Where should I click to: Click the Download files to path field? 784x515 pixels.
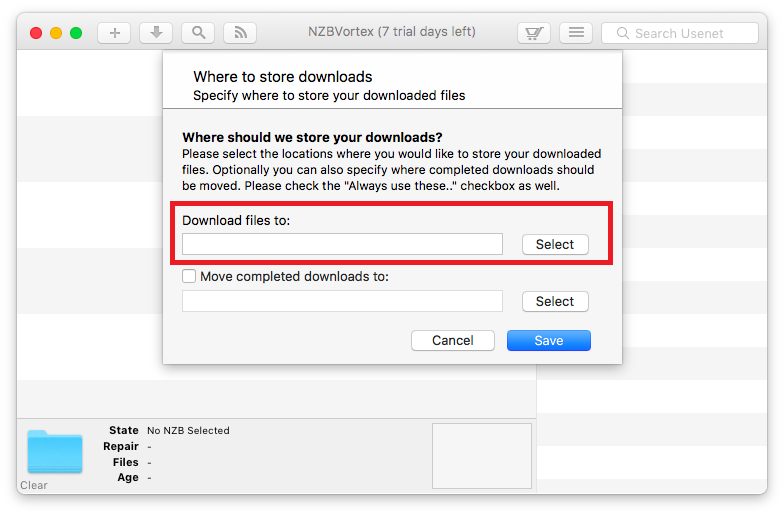click(x=342, y=244)
